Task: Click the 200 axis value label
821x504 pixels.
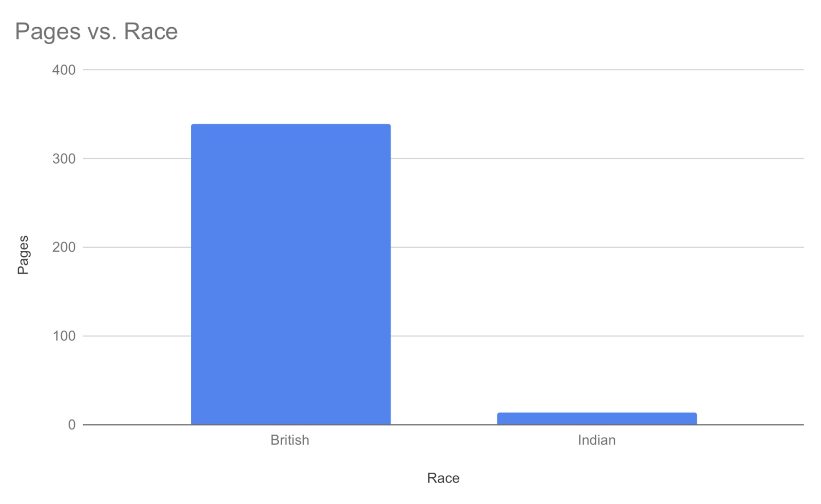Action: pyautogui.click(x=64, y=247)
